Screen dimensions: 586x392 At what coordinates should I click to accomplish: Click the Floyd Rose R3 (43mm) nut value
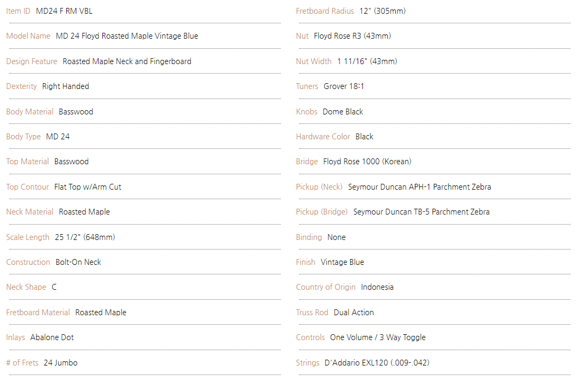point(352,36)
